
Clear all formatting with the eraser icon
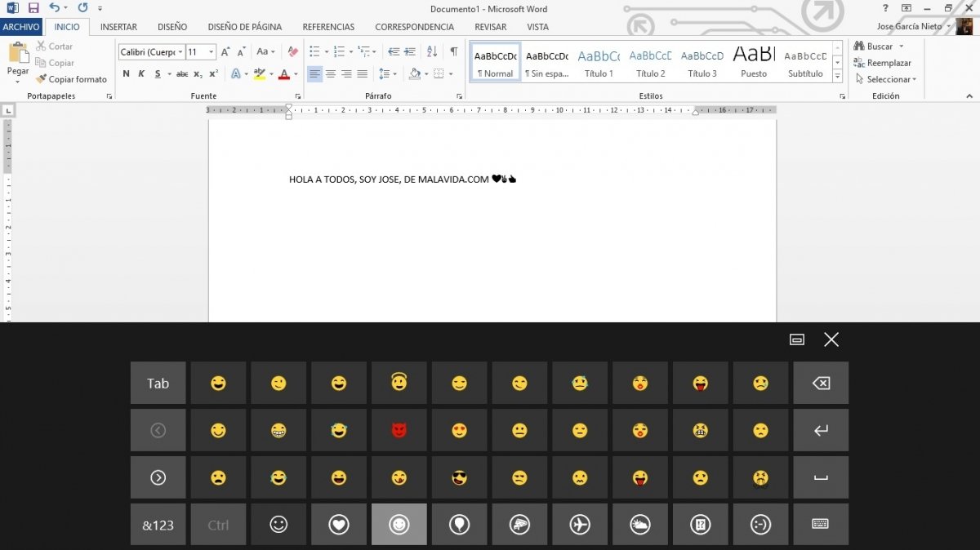293,51
